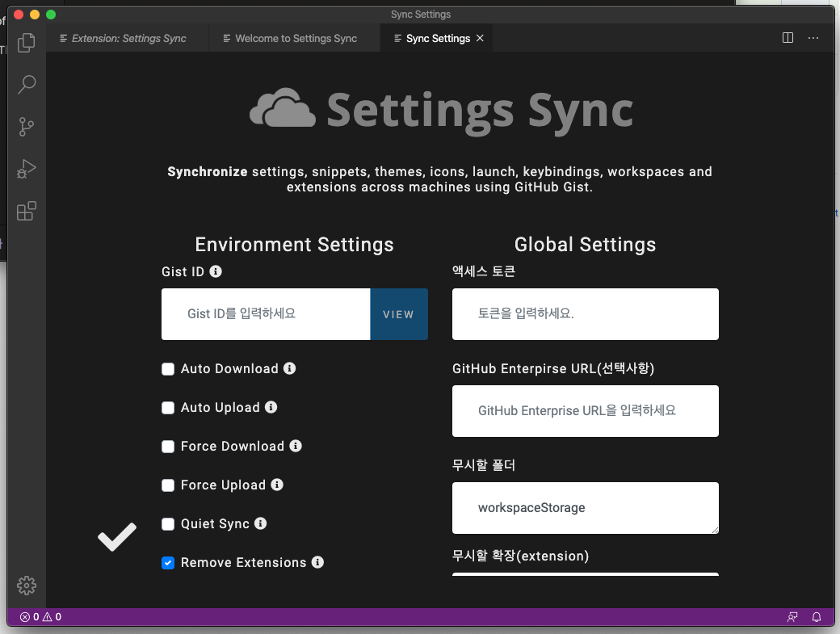The width and height of the screenshot is (840, 634).
Task: Enable the Auto Upload checkbox
Action: (x=168, y=408)
